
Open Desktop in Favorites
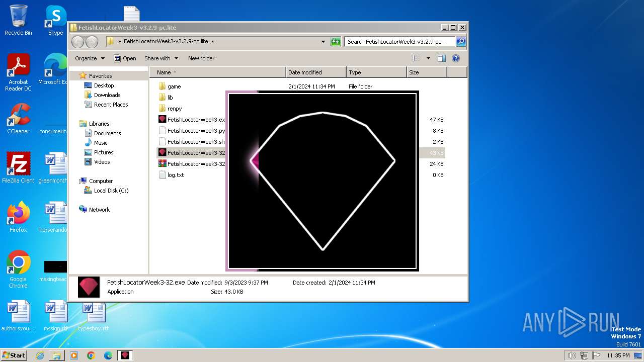(104, 85)
